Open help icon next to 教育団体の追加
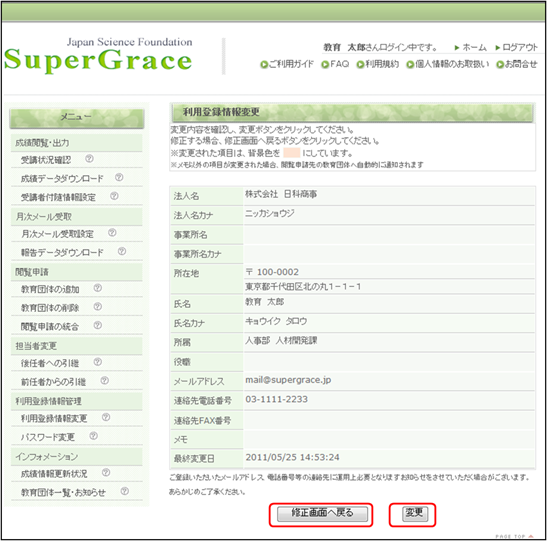 (98, 288)
